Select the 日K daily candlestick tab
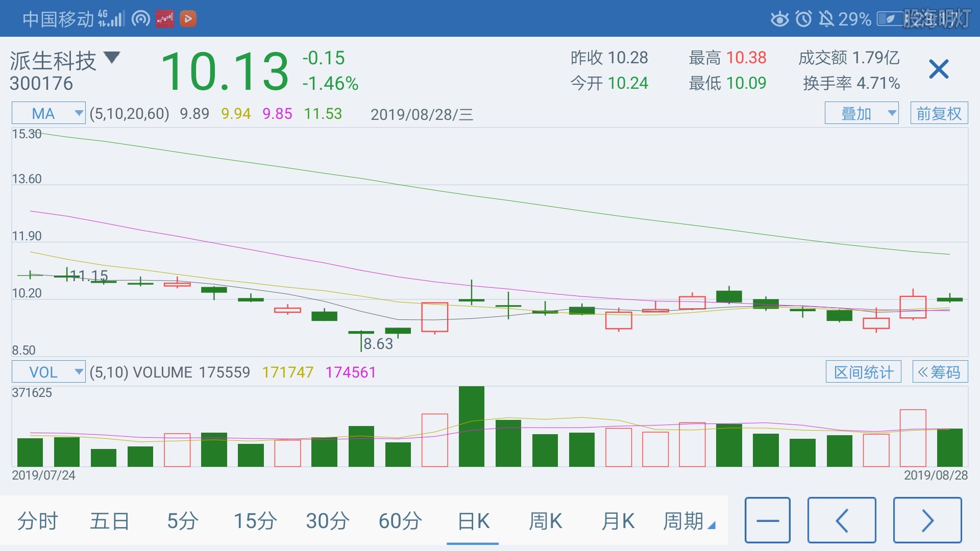This screenshot has width=980, height=551. (473, 521)
